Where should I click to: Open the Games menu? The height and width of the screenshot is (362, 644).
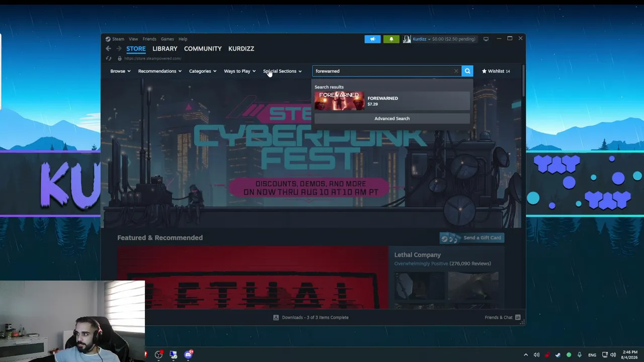(x=168, y=39)
